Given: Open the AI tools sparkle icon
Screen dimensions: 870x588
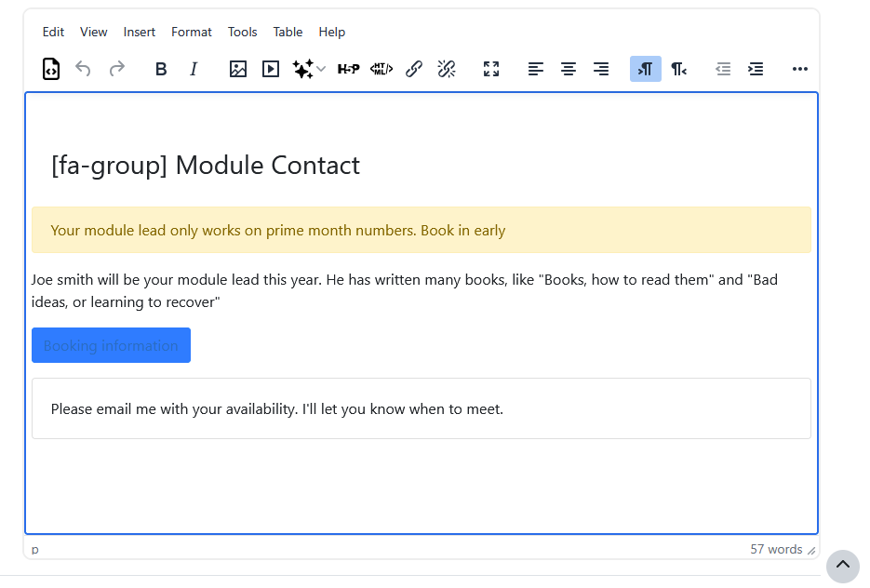Looking at the screenshot, I should pos(303,69).
